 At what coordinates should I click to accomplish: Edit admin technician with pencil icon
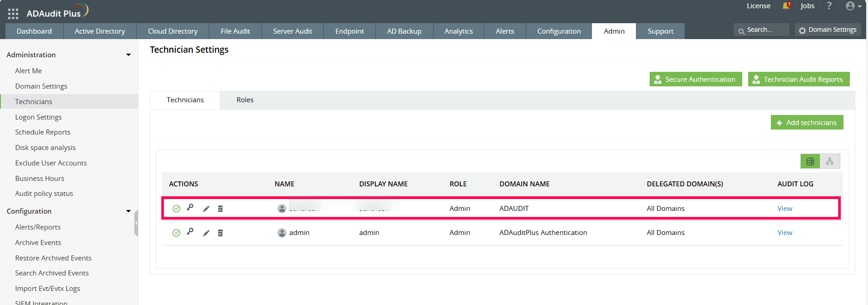[x=206, y=233]
